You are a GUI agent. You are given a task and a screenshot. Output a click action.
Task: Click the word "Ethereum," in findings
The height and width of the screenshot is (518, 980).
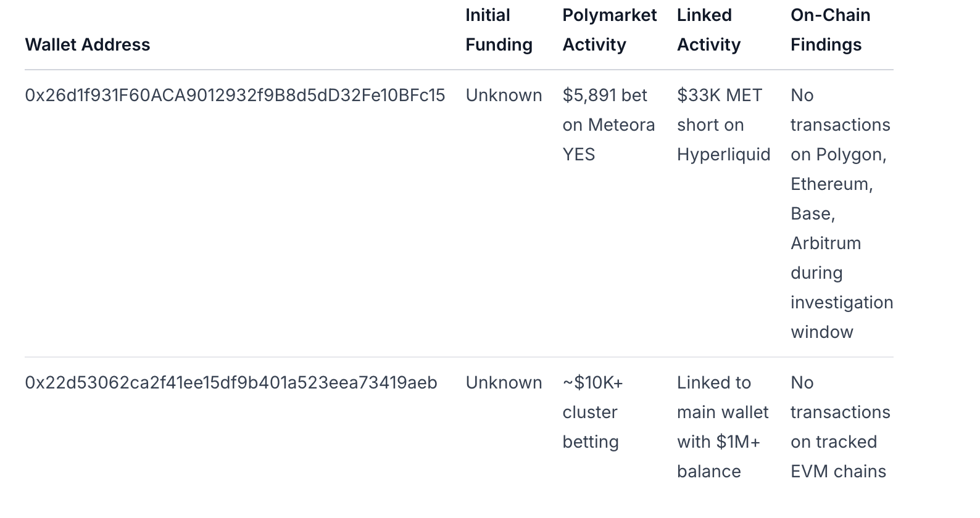pyautogui.click(x=831, y=184)
